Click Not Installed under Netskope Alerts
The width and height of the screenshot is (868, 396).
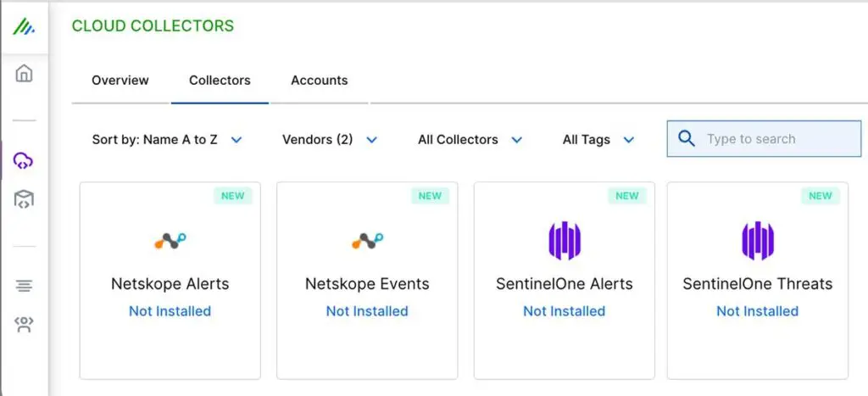(x=170, y=311)
